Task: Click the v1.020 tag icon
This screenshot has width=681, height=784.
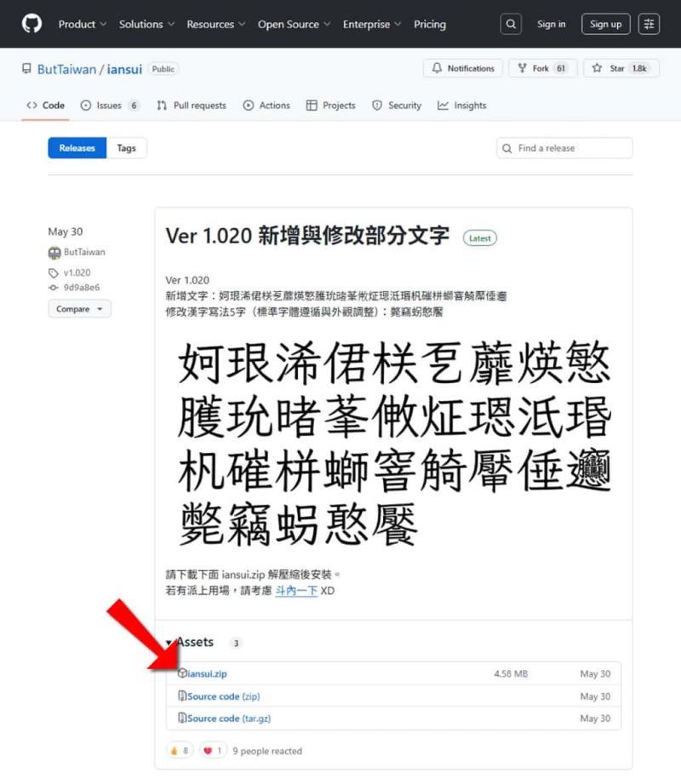Action: (54, 272)
